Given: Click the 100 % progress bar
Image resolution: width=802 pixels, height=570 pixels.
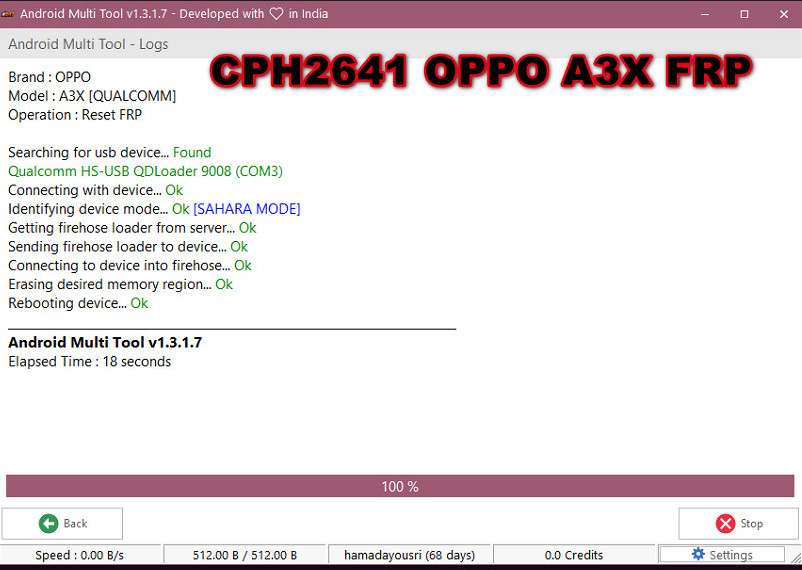Looking at the screenshot, I should [400, 486].
